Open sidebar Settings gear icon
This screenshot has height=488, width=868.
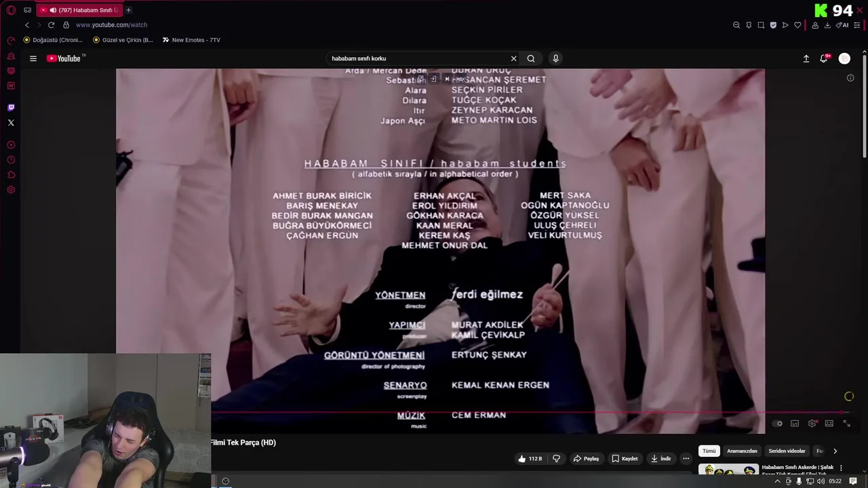[x=11, y=190]
